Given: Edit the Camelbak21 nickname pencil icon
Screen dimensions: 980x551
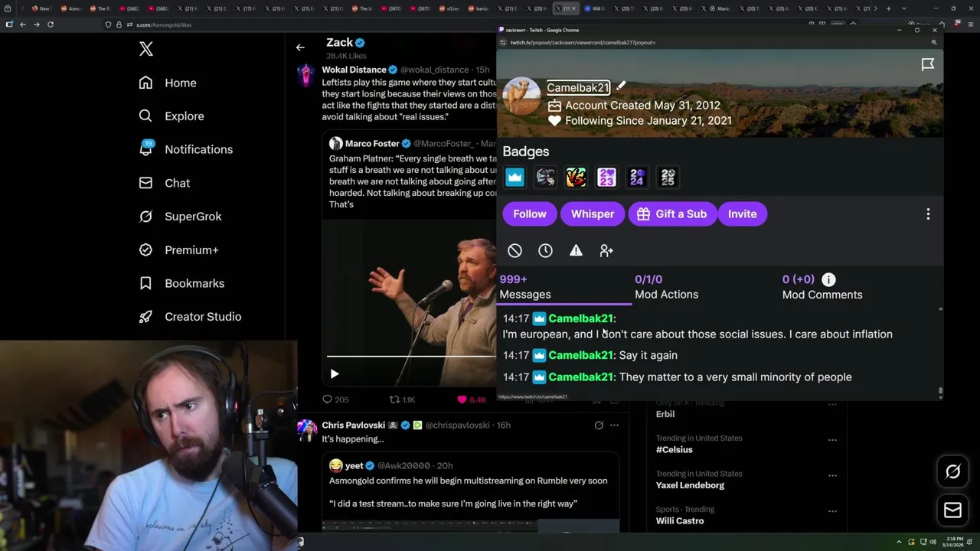Looking at the screenshot, I should click(621, 86).
